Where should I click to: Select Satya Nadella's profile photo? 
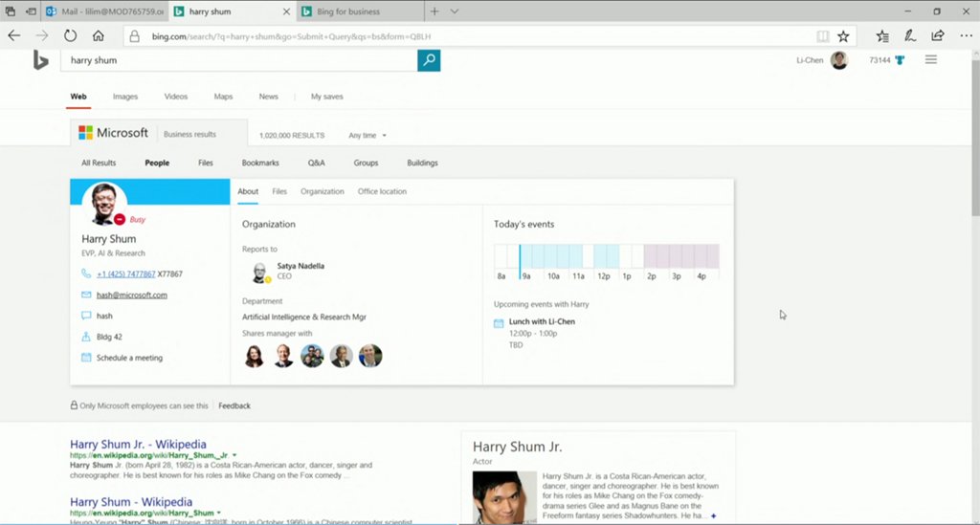259,273
